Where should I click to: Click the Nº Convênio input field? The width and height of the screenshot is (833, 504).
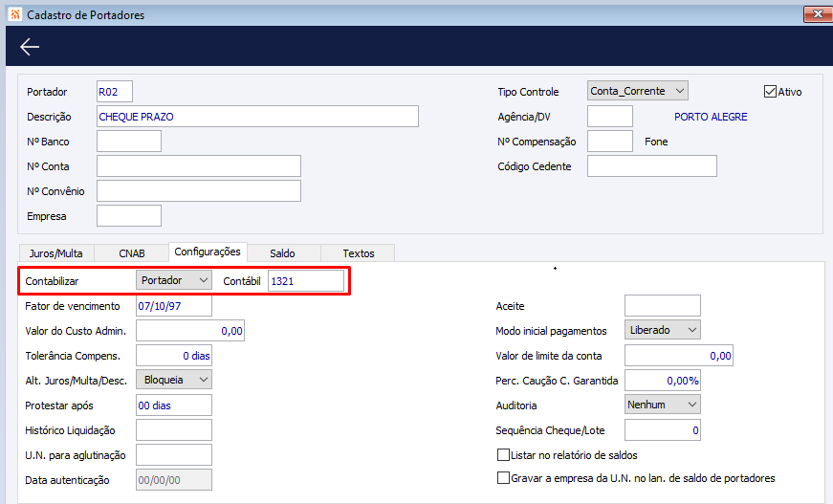point(199,191)
